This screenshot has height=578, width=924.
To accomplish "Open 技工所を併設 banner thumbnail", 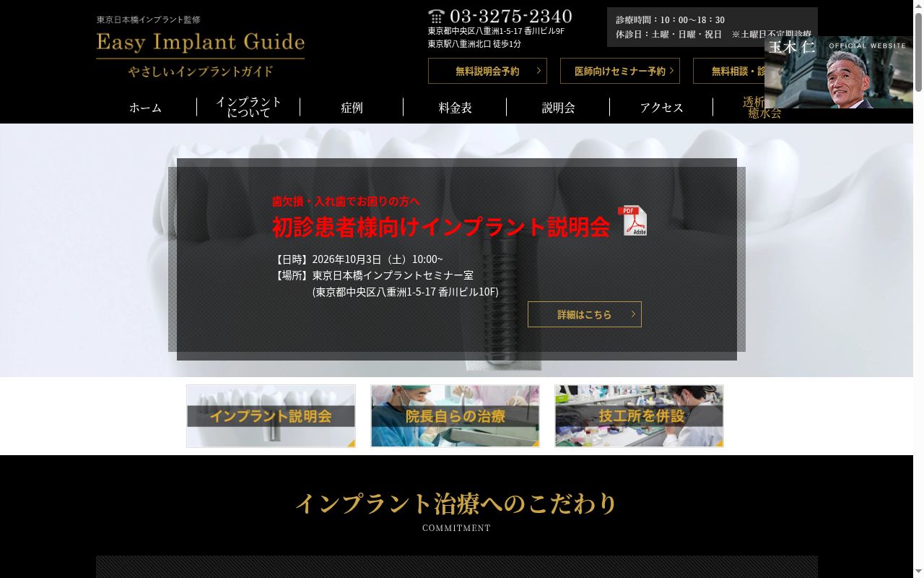I will click(639, 416).
